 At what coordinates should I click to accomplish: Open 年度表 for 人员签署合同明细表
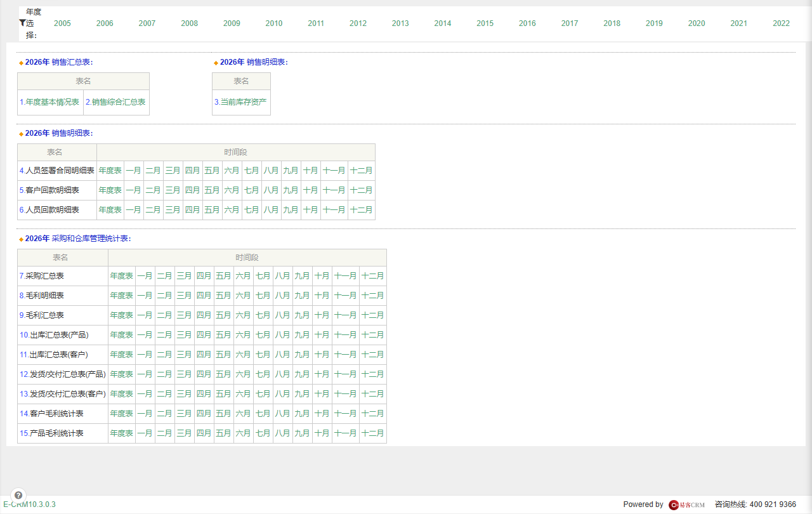pyautogui.click(x=110, y=171)
